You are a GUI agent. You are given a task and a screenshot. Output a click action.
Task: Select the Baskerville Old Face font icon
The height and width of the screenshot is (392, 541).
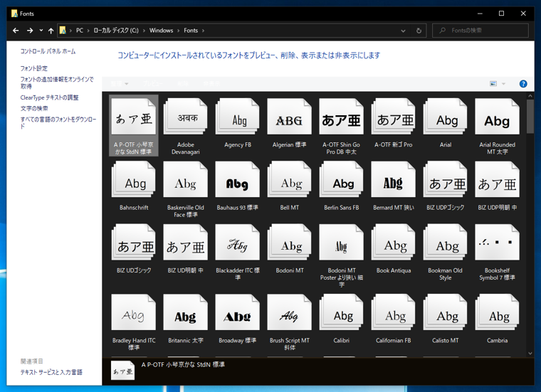[186, 179]
